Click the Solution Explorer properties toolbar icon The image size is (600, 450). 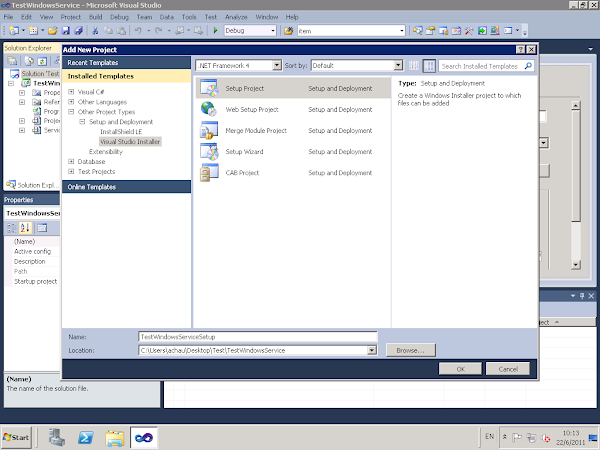(13, 60)
